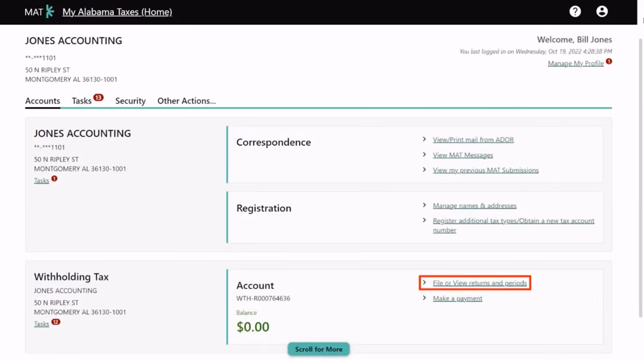Click the Withholding Tax heading
Screen dimensions: 644x361
(71, 277)
